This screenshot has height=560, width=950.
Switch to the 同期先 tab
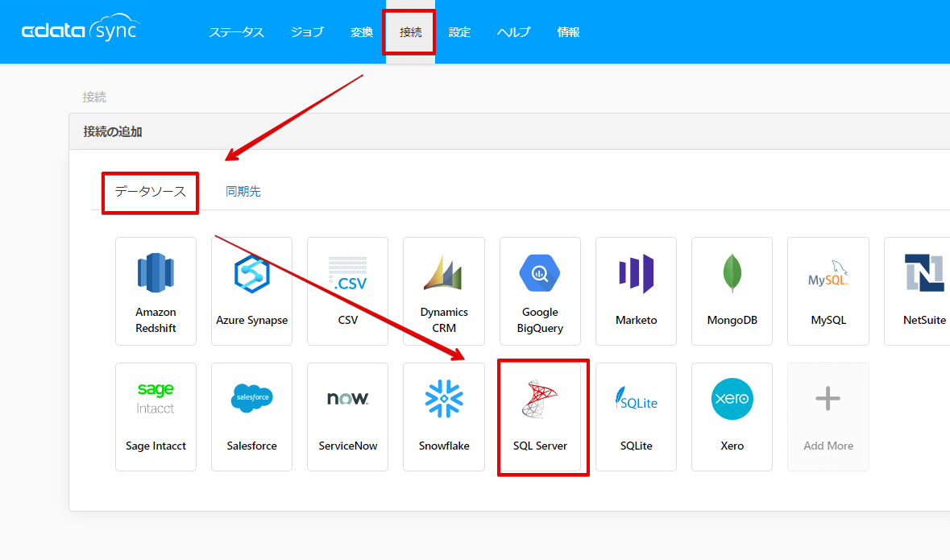point(243,192)
